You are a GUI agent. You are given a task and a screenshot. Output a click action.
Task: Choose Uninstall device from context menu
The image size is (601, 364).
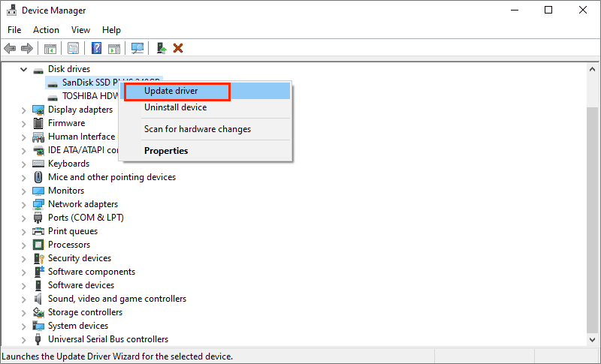[x=205, y=107]
